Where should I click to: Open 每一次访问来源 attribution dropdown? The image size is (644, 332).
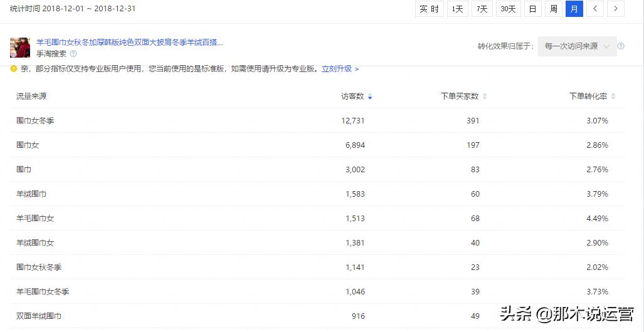pyautogui.click(x=578, y=46)
